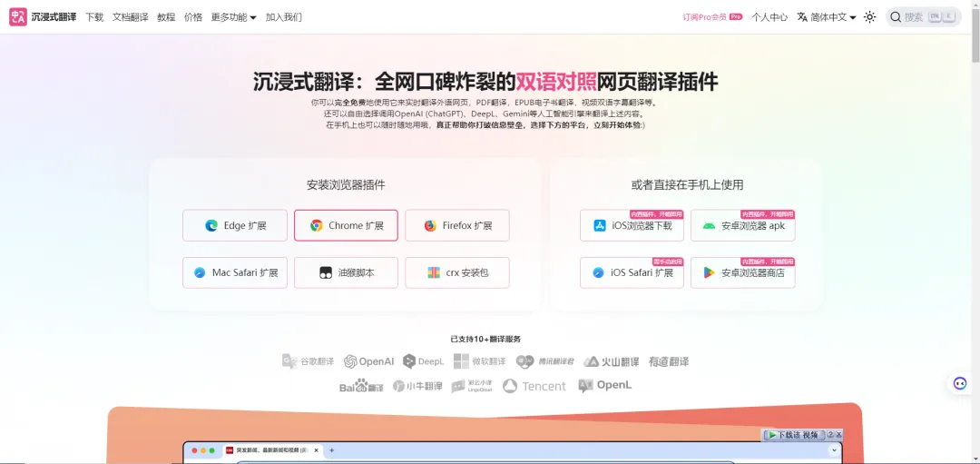Click the 搜索 search box
Screen dimensions: 980x464
pos(923,17)
